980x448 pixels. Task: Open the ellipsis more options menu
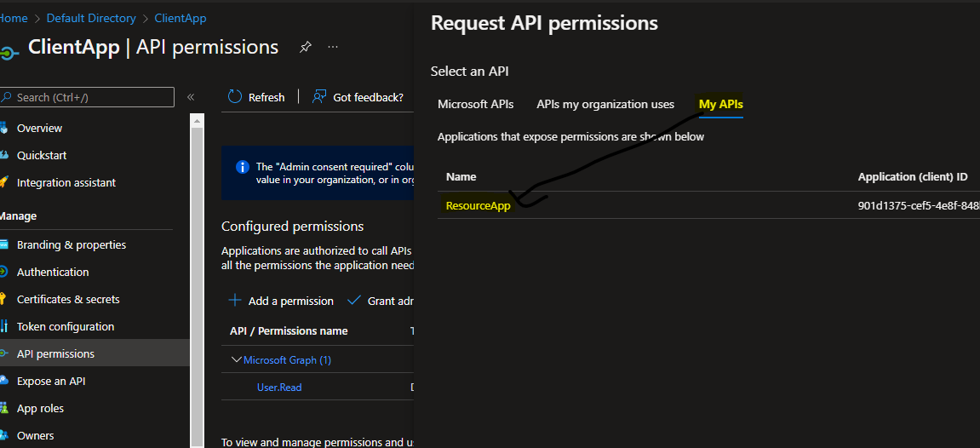pos(333,48)
